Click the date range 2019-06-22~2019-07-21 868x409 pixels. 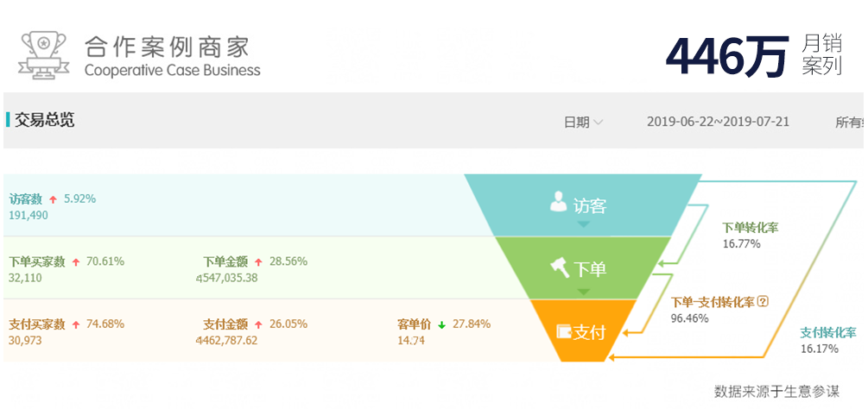click(718, 123)
